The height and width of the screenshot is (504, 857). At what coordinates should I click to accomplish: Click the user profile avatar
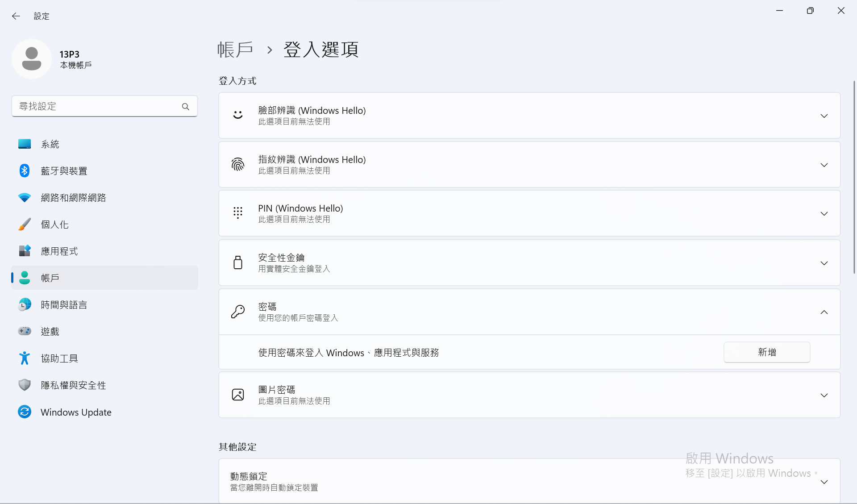coord(32,59)
